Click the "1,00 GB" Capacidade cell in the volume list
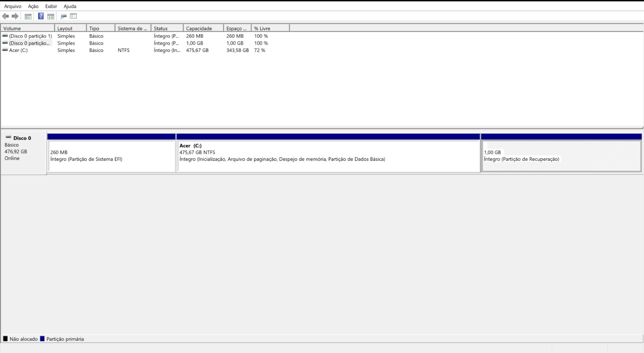The image size is (644, 353). coord(194,43)
